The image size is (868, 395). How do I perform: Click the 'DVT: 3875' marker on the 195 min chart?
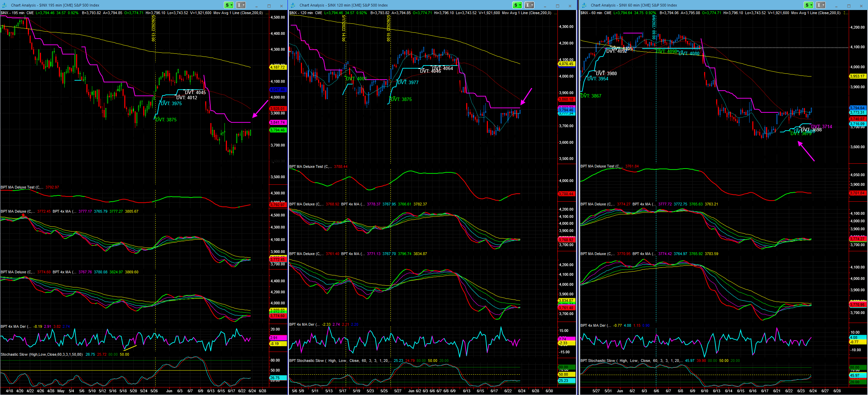[x=166, y=120]
